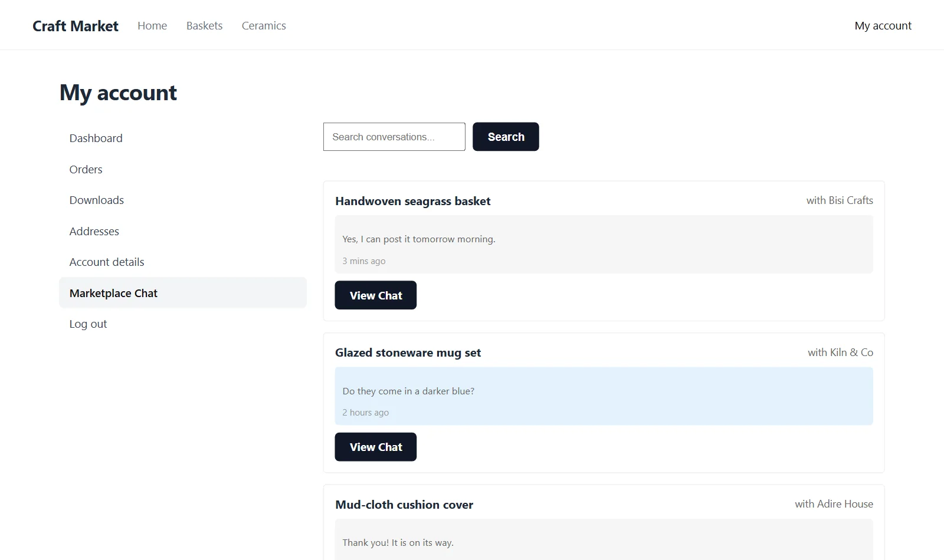Open Account details in the sidebar
This screenshot has width=944, height=560.
tap(183, 262)
